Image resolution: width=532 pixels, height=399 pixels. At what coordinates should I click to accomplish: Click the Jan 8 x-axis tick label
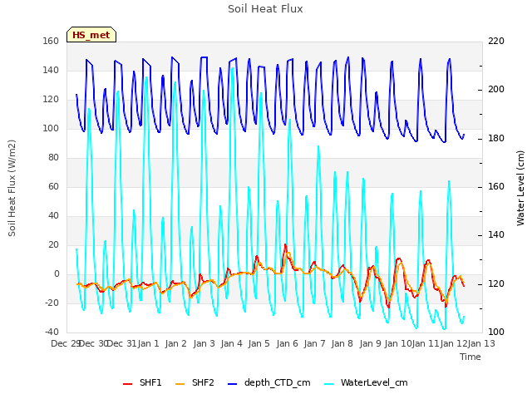342,343
